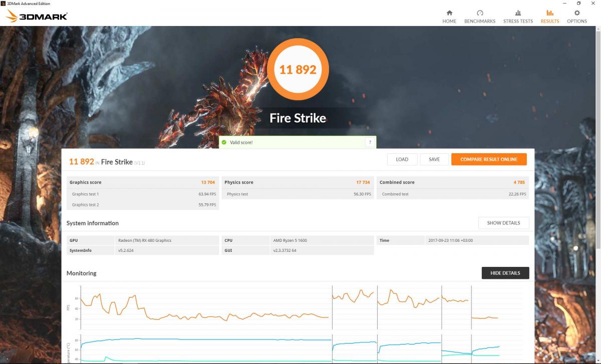
Task: Select the RESULTS tab
Action: pos(550,17)
